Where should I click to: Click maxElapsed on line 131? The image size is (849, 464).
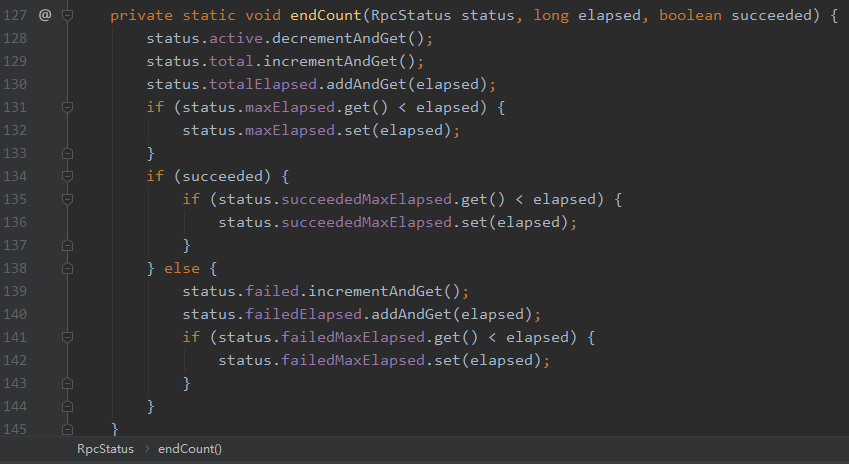click(x=290, y=107)
